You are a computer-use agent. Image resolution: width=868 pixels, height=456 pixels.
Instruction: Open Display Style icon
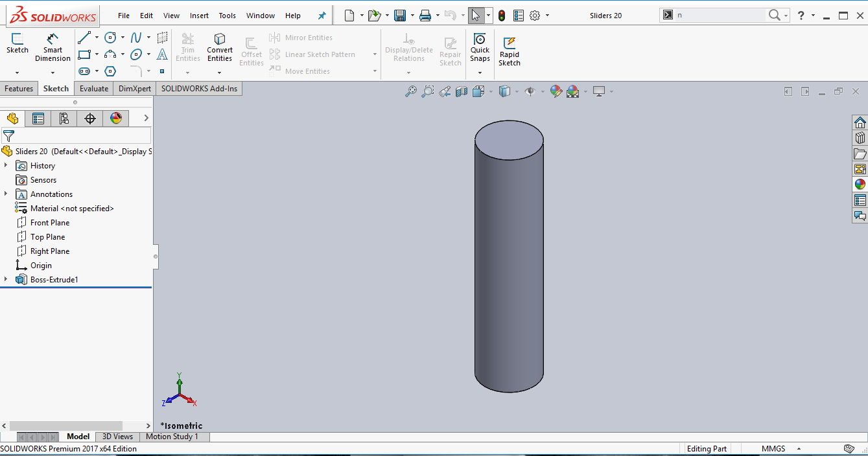[x=504, y=91]
